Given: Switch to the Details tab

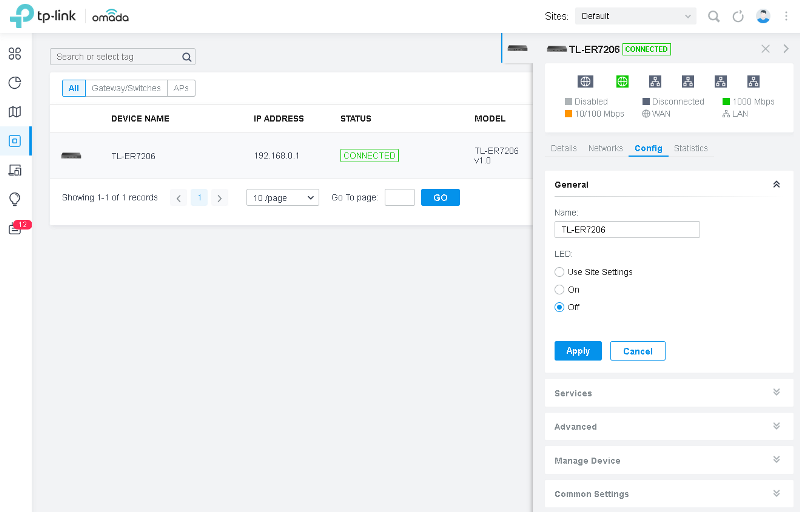Looking at the screenshot, I should point(563,148).
